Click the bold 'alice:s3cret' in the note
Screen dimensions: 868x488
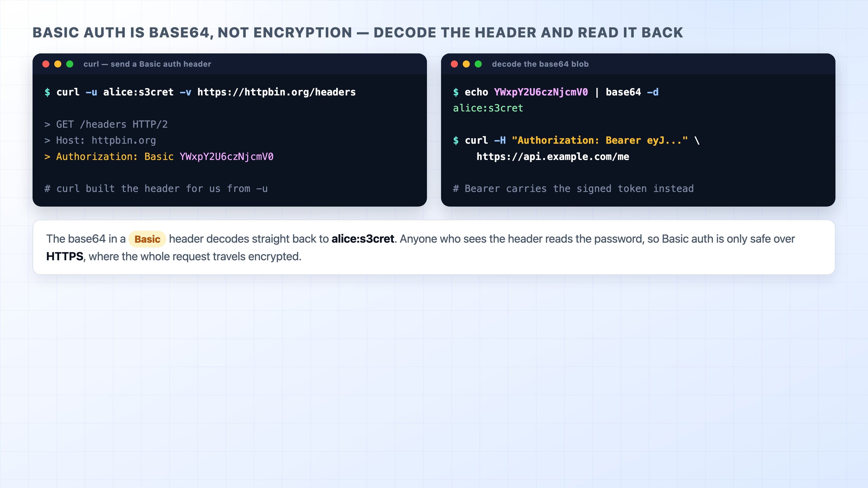coord(363,239)
